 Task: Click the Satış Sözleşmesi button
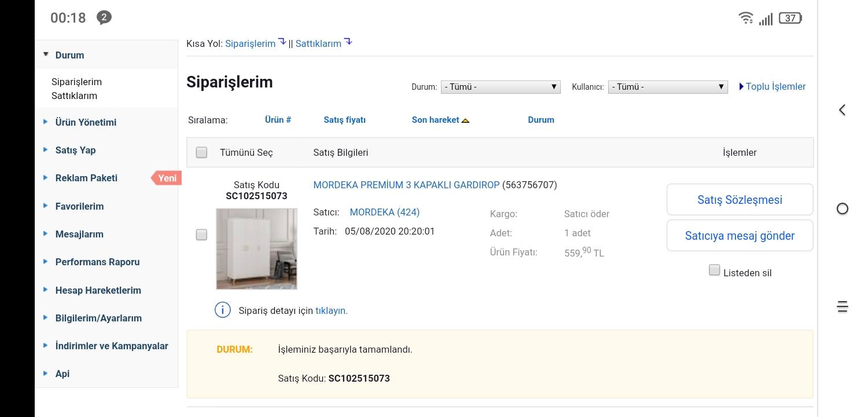(x=740, y=200)
